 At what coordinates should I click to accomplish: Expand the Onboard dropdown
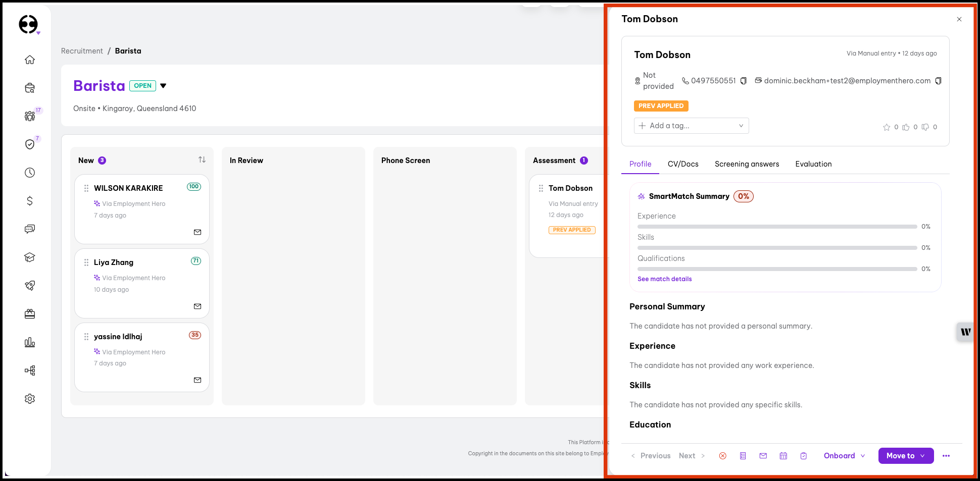844,456
